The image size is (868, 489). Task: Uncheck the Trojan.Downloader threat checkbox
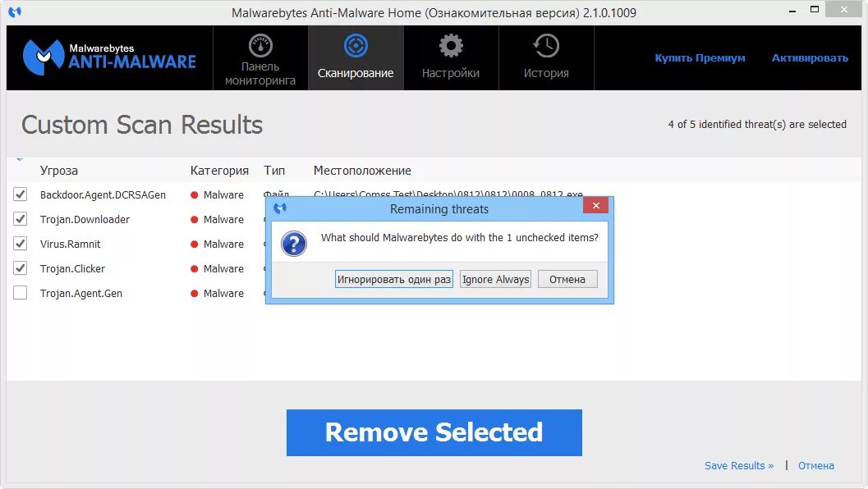tap(20, 219)
